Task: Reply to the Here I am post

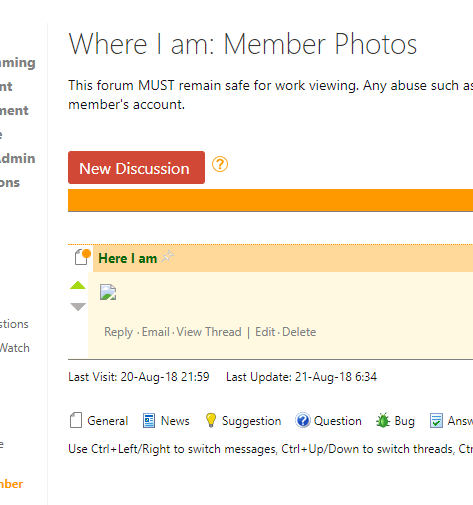Action: tap(119, 332)
